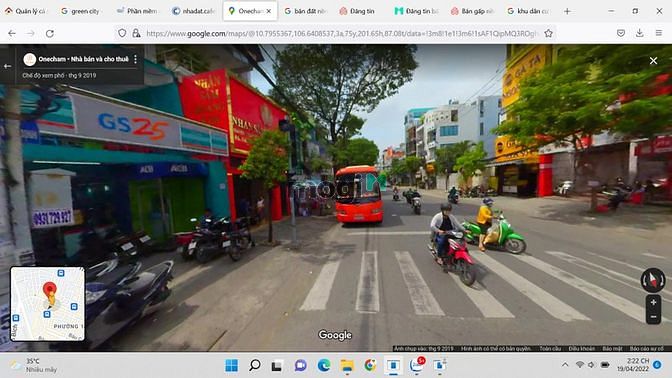This screenshot has height=378, width=672.
Task: Open the browser downloads panel
Action: pyautogui.click(x=639, y=33)
